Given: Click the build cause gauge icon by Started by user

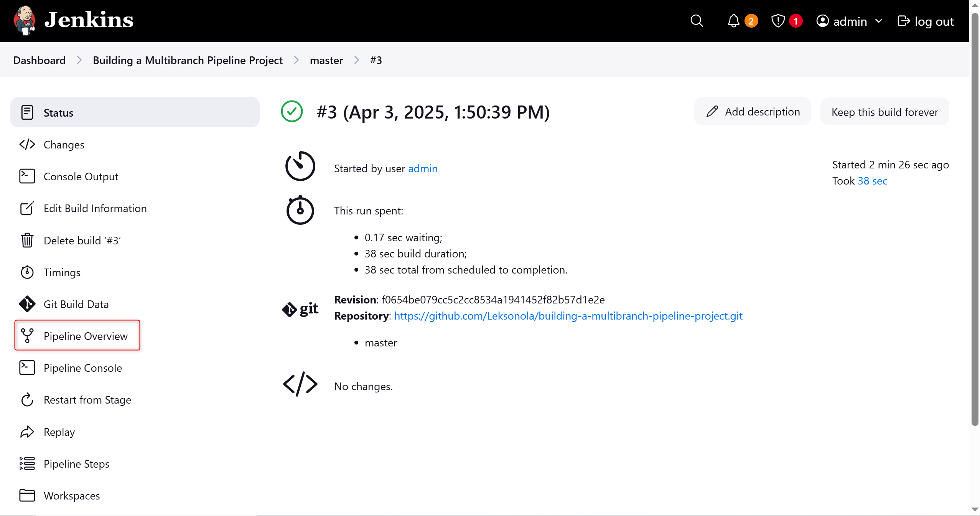Looking at the screenshot, I should (x=300, y=166).
